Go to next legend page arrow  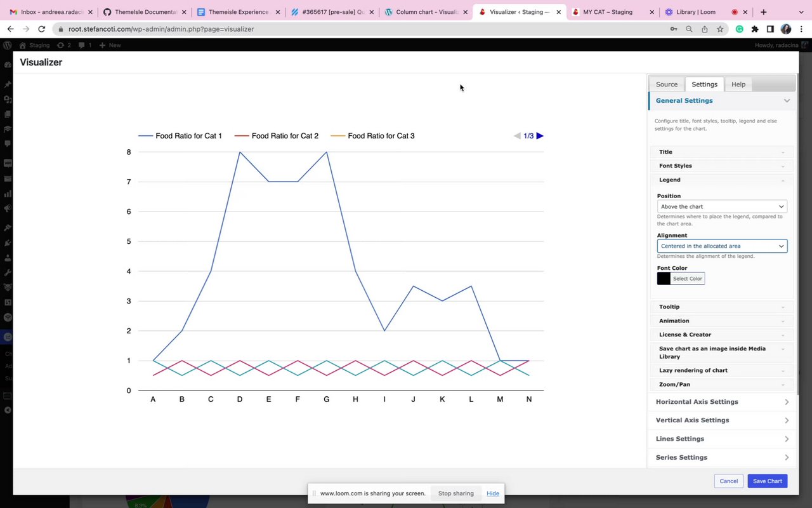540,136
